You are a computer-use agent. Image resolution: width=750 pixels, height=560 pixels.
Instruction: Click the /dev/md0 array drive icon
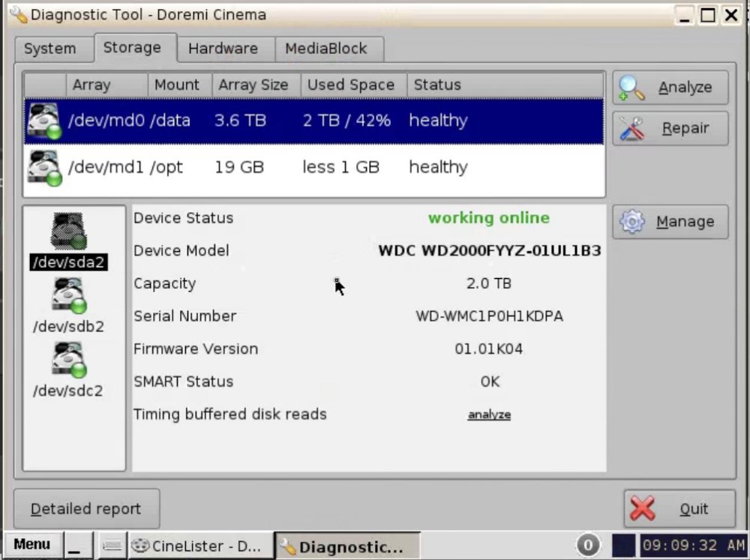click(43, 121)
